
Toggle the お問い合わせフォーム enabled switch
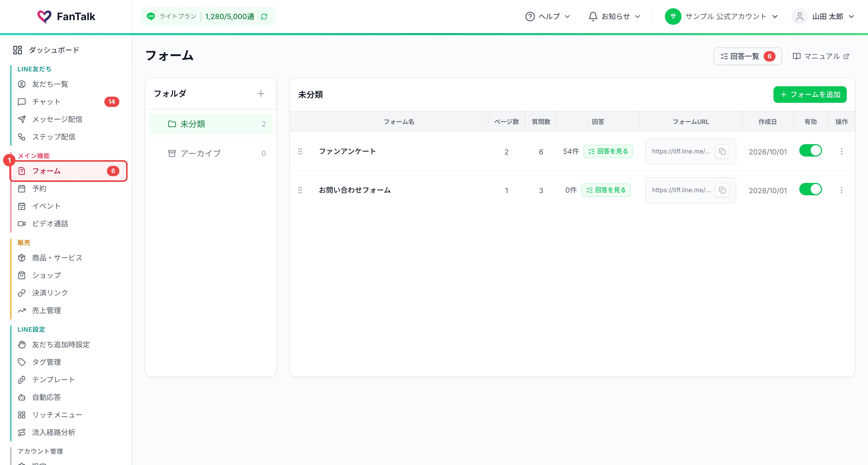click(810, 189)
